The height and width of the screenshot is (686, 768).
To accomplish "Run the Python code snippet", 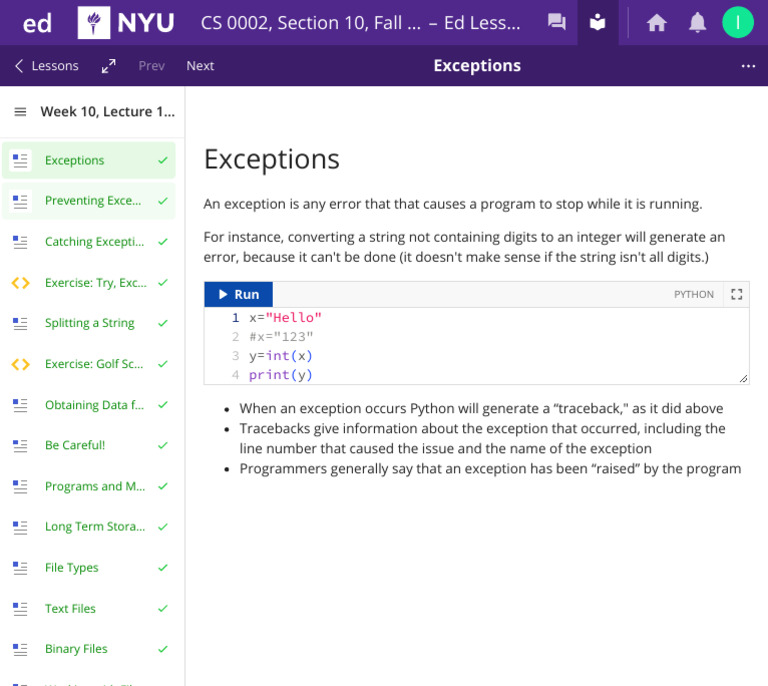I will pos(239,294).
